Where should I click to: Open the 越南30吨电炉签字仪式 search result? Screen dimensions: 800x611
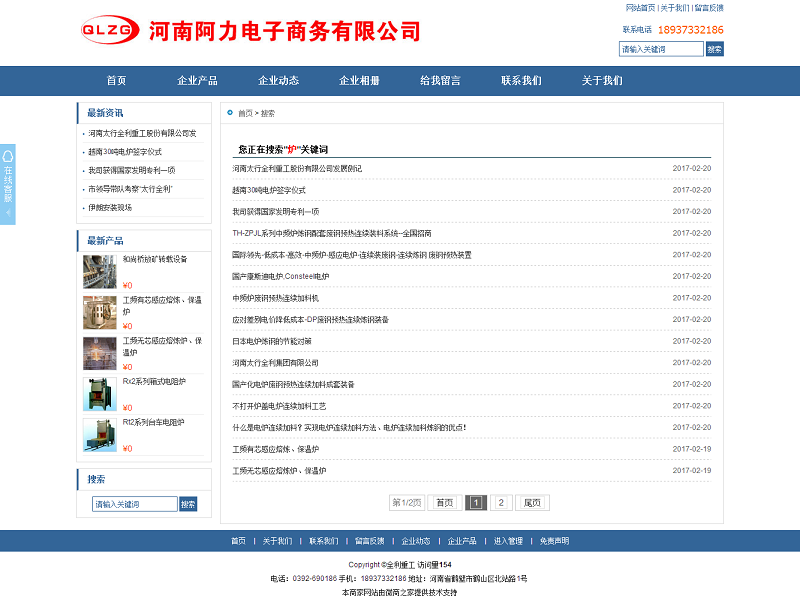(269, 190)
